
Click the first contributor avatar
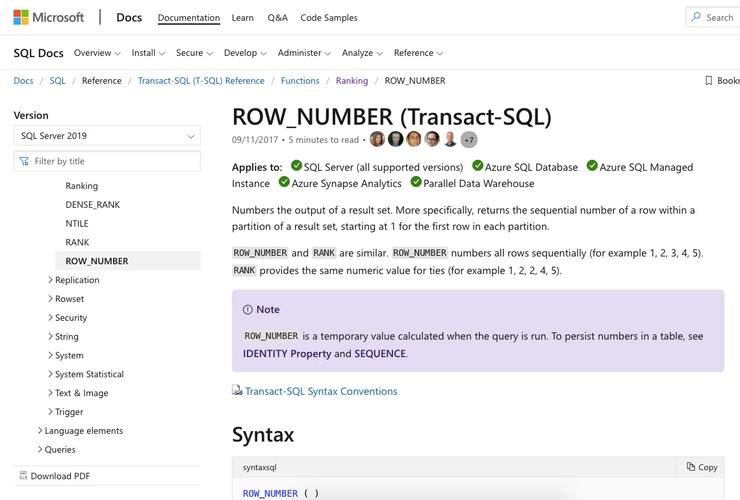click(x=377, y=139)
